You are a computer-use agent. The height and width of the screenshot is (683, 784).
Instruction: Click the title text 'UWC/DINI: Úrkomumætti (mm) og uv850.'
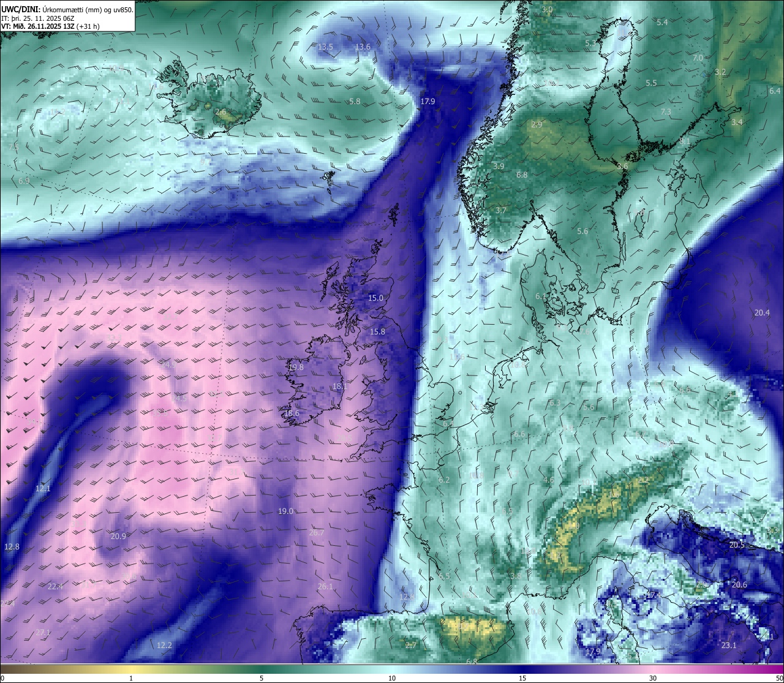[67, 9]
